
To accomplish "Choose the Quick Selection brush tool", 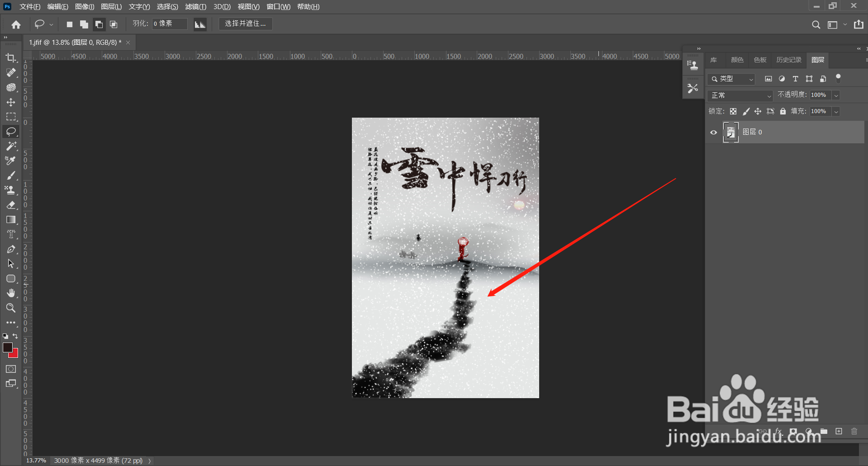I will 11,87.
